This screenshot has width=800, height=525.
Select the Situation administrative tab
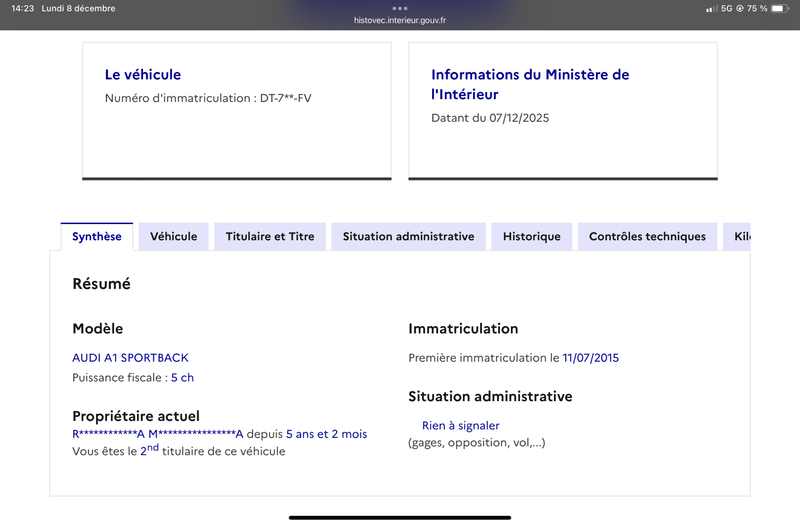click(x=408, y=237)
